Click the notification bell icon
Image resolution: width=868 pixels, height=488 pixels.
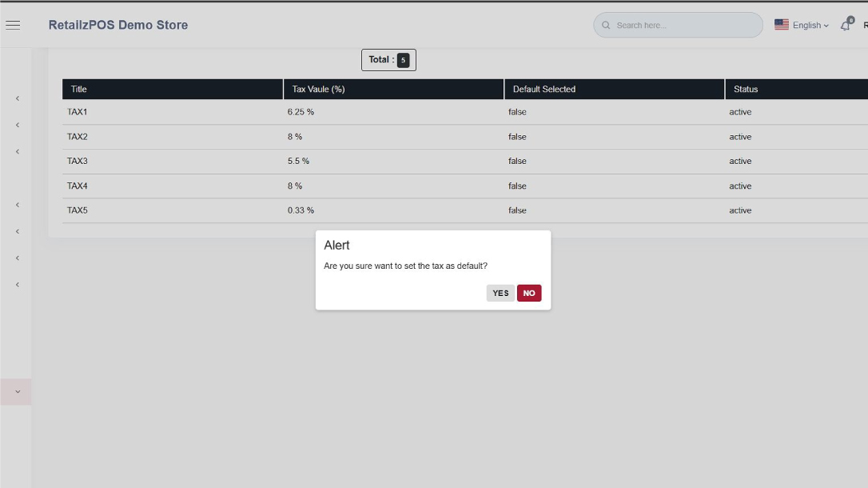(x=846, y=26)
